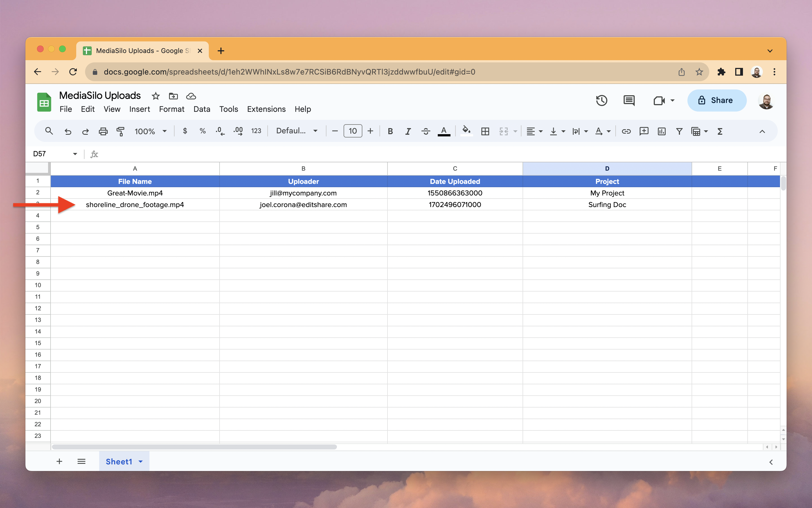Viewport: 812px width, 508px height.
Task: Open the Tools menu
Action: click(x=228, y=109)
